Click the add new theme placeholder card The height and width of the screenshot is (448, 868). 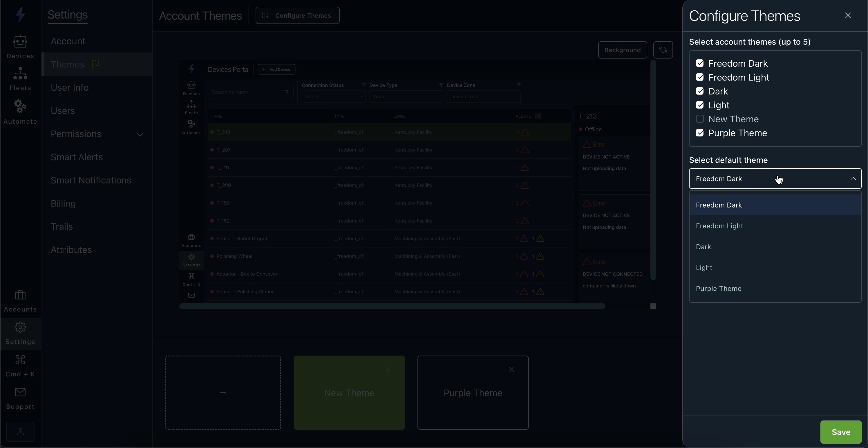223,393
